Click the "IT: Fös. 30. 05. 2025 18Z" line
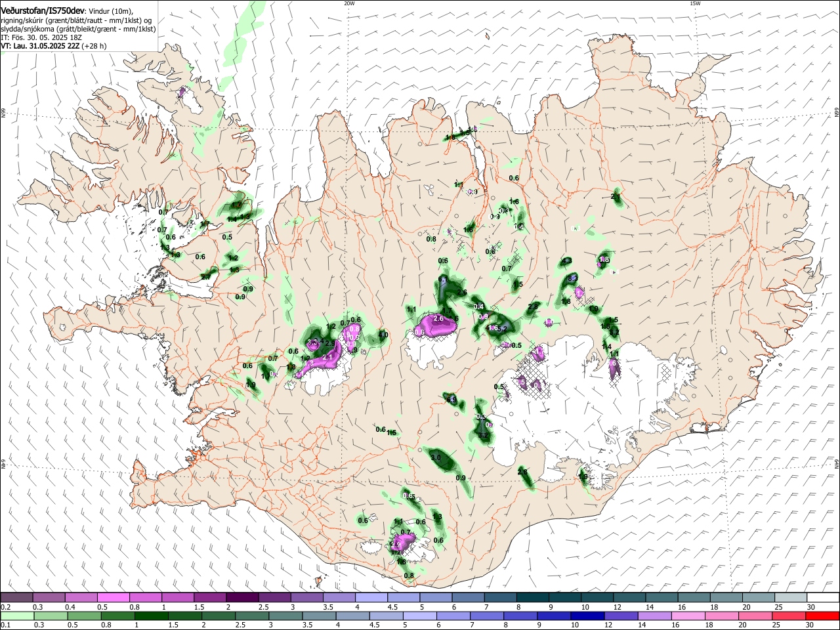 coord(41,37)
